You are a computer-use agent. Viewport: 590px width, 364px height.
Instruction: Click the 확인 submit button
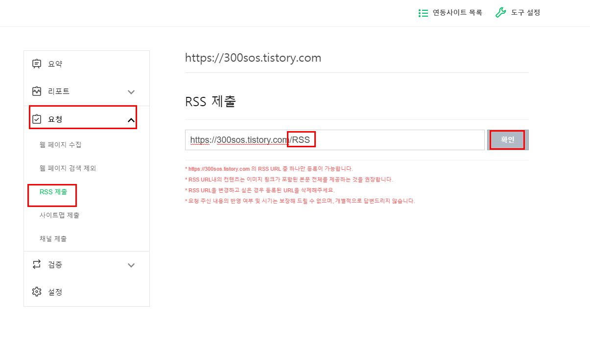(x=508, y=140)
